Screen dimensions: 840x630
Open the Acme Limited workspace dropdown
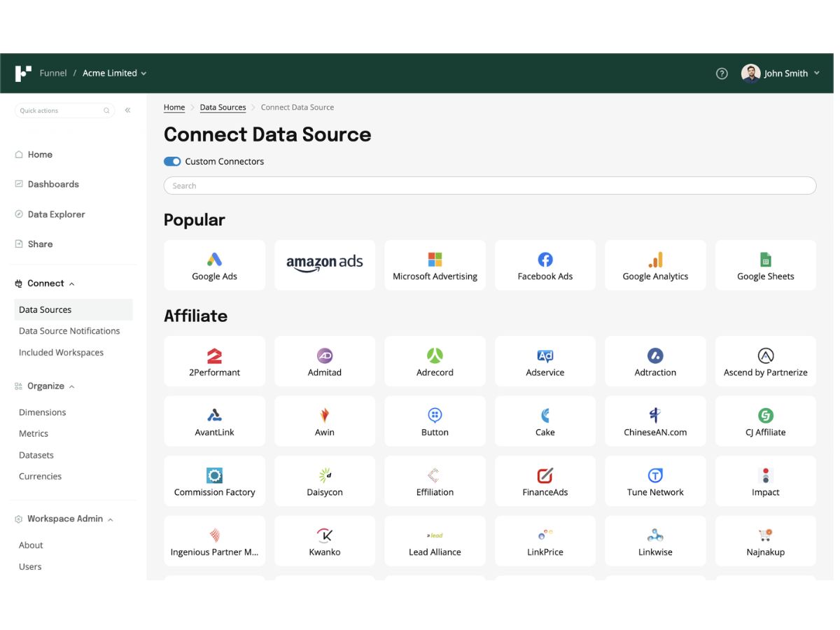click(115, 73)
